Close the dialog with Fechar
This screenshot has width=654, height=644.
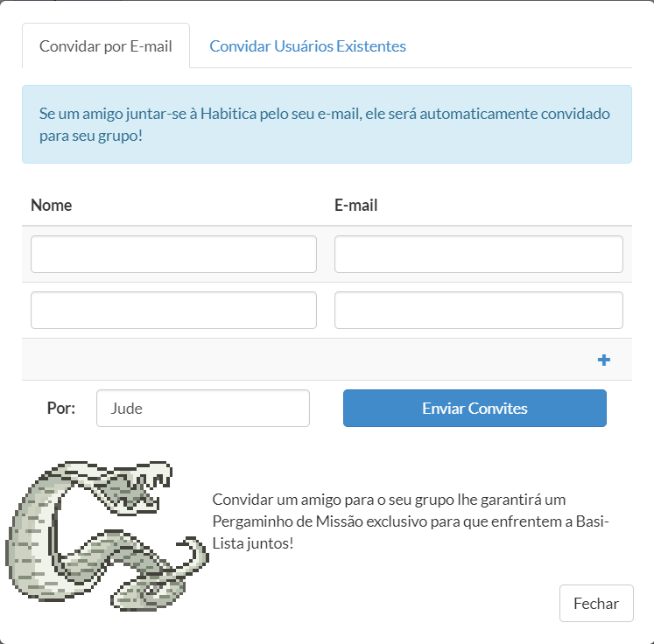point(595,603)
